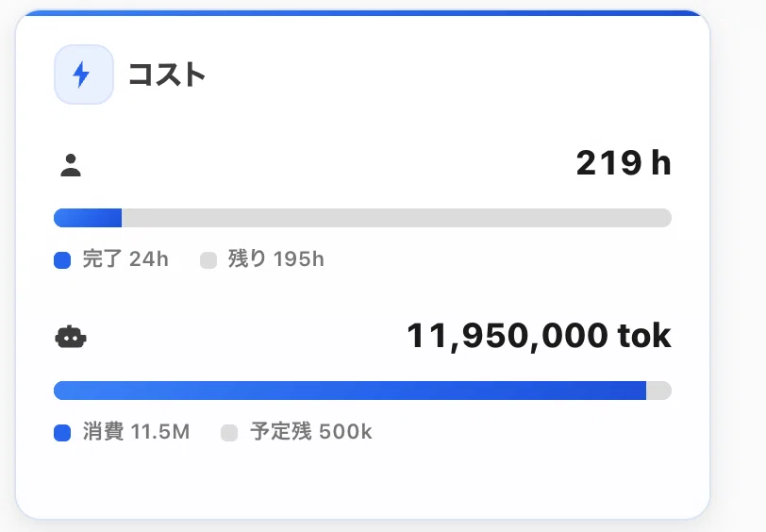766x532 pixels.
Task: Select the 11,950,000 tok total value
Action: [539, 336]
